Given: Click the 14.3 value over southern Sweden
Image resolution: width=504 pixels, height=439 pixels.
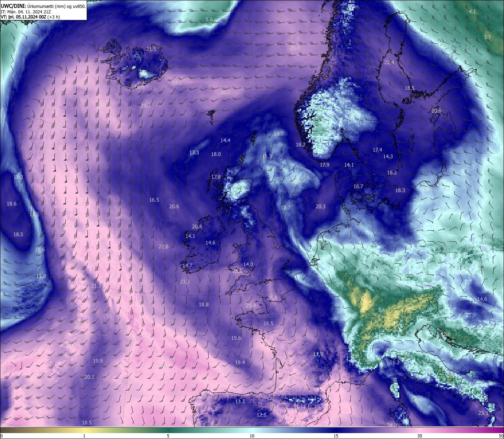Looking at the screenshot, I should (x=388, y=156).
